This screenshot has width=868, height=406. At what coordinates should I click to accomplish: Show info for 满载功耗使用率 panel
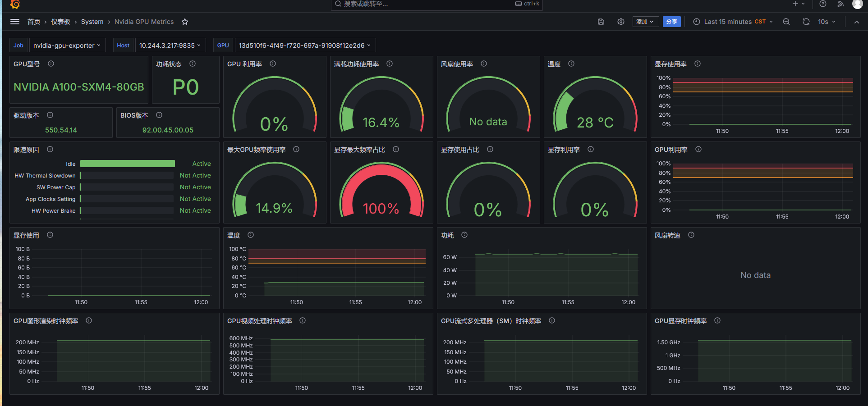(390, 64)
